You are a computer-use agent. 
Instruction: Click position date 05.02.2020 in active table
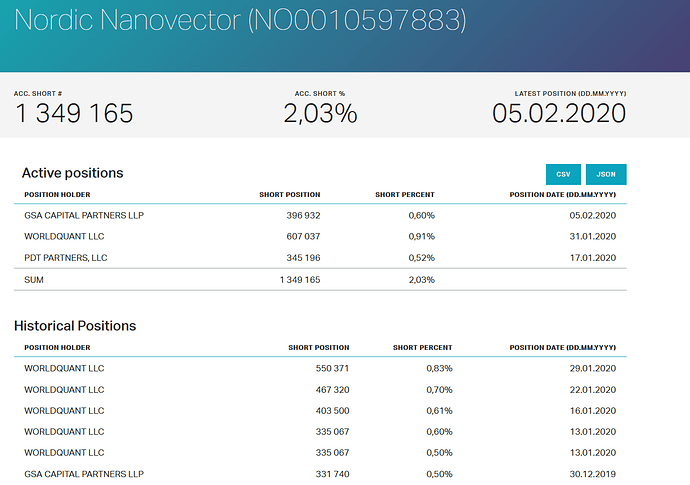[593, 215]
